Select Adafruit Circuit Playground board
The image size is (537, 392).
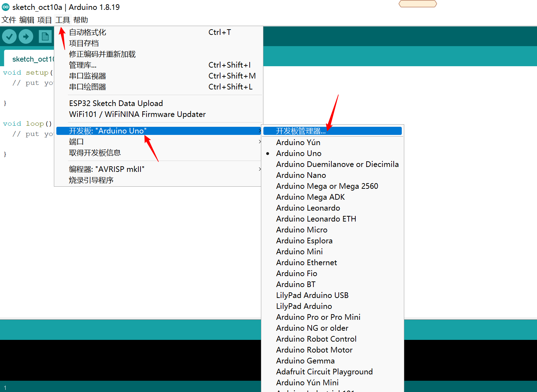pos(332,372)
